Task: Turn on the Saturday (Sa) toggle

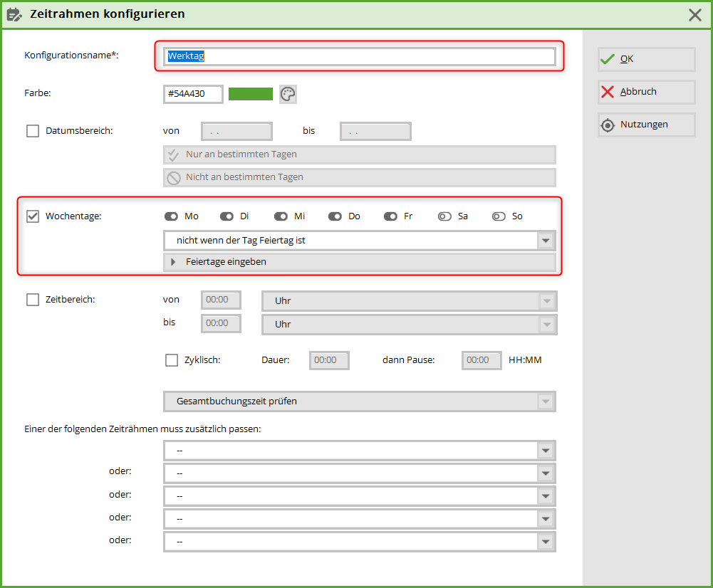Action: (x=444, y=216)
